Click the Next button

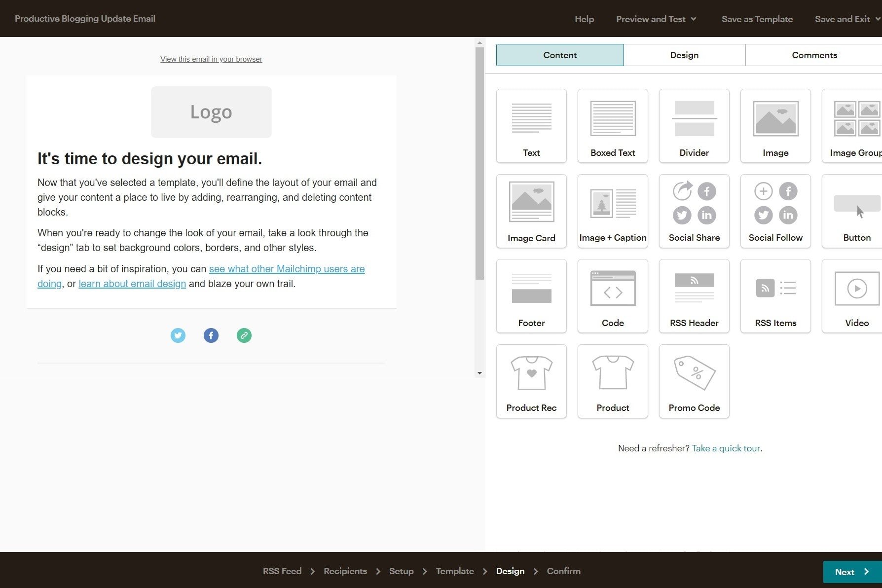(x=852, y=572)
